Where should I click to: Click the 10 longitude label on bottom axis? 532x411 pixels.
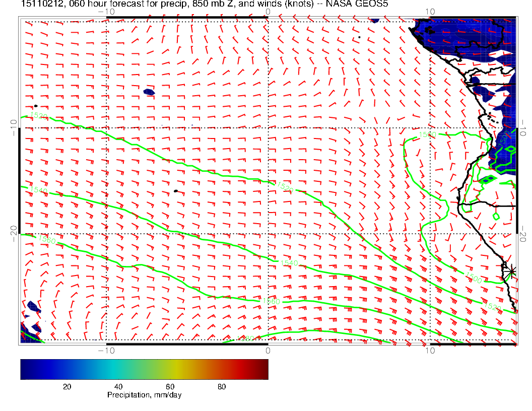[x=429, y=350]
